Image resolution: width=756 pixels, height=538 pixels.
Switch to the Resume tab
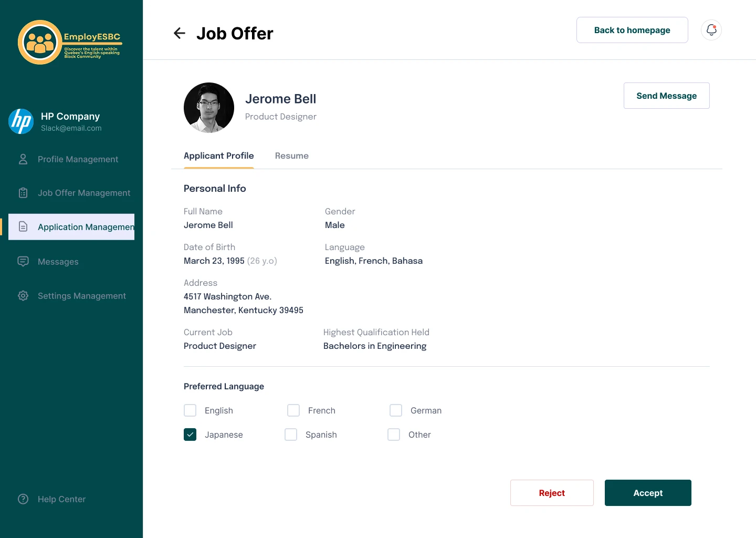point(292,156)
